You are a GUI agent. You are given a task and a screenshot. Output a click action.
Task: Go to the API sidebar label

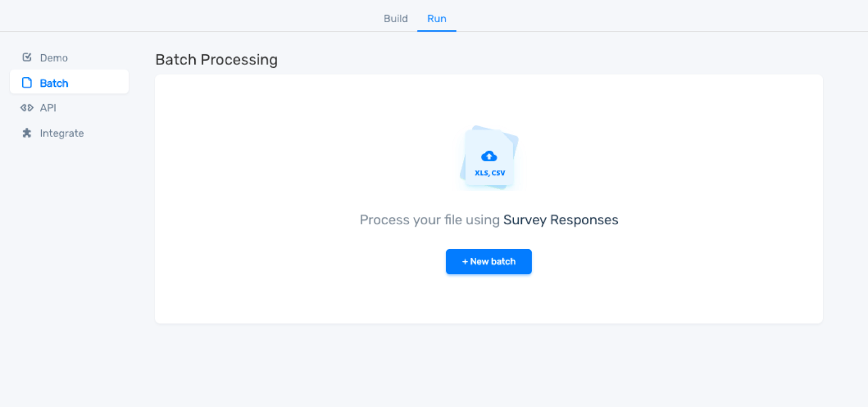[48, 108]
